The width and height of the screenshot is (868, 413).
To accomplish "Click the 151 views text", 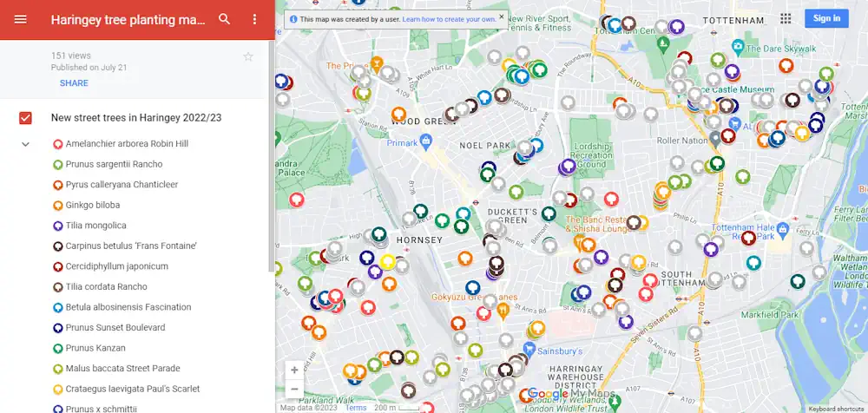I will [71, 56].
